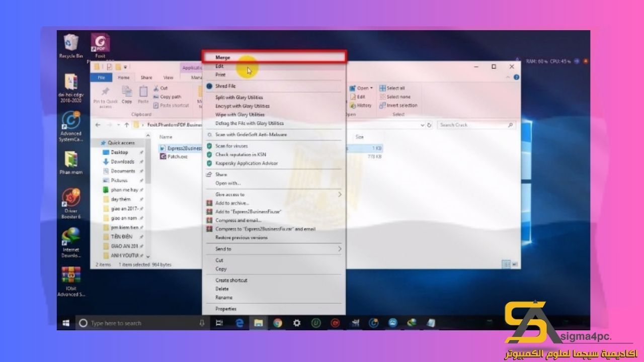The image size is (644, 362).
Task: Refresh the folder via address bar icon
Action: (429, 125)
